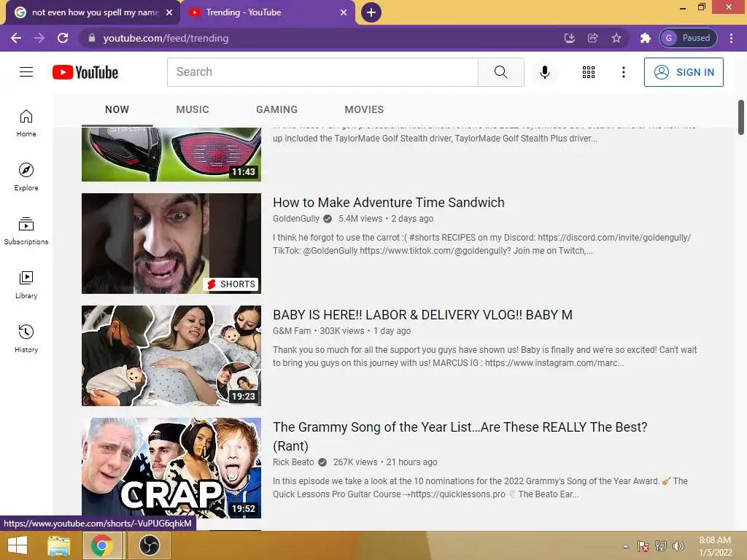Switch to the MUSIC trending tab
This screenshot has height=560, width=747.
193,109
